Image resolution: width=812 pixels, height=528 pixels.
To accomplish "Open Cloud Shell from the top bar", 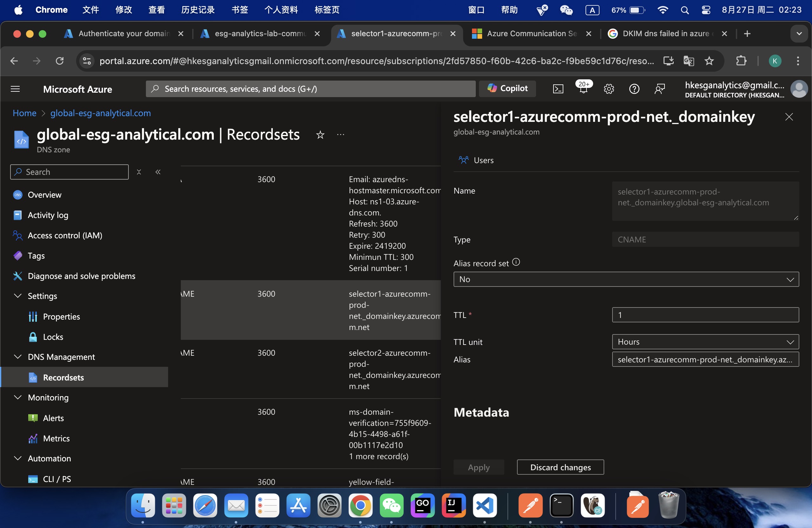I will (558, 89).
